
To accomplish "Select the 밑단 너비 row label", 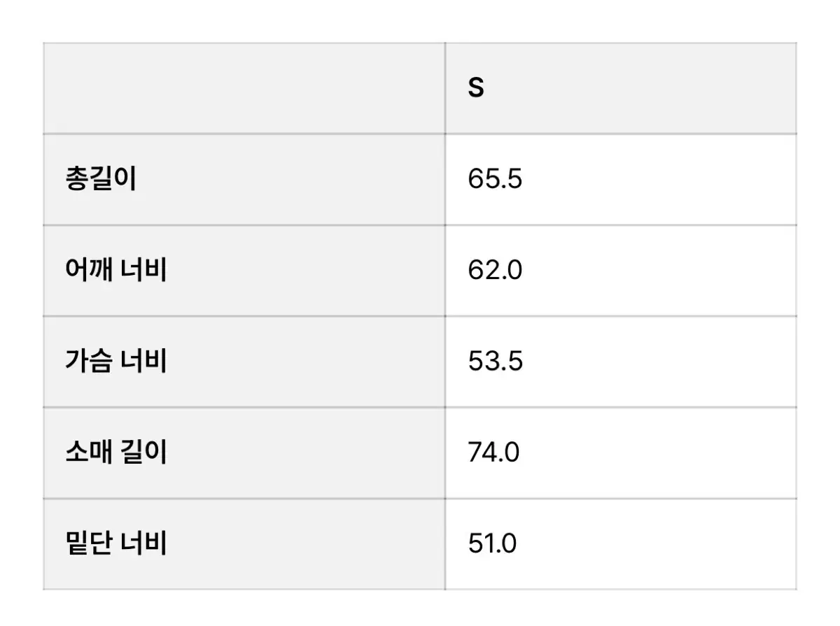I will [x=115, y=543].
